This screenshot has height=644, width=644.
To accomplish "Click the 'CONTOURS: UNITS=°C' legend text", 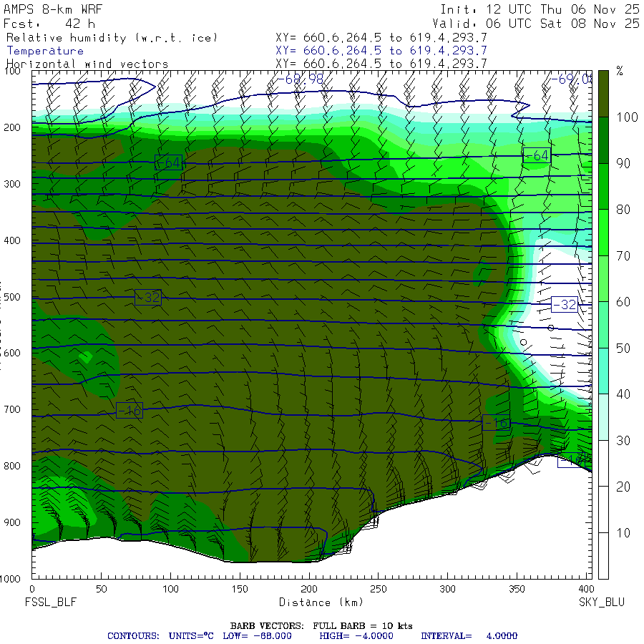I will click(x=160, y=636).
